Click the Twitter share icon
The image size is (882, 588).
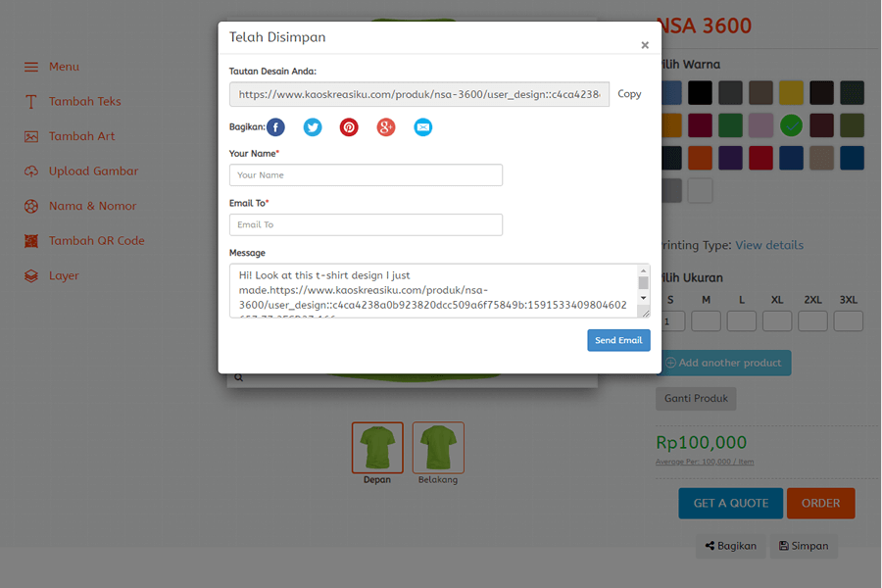coord(313,127)
